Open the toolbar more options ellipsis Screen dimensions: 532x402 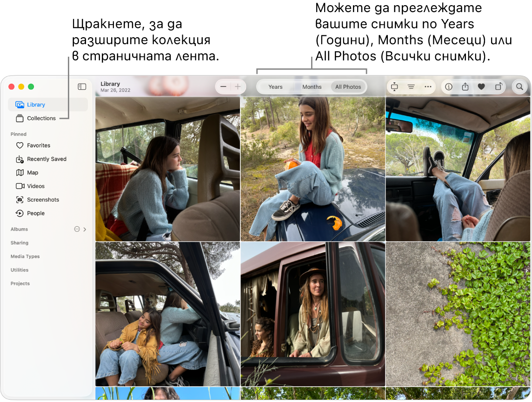tap(428, 87)
